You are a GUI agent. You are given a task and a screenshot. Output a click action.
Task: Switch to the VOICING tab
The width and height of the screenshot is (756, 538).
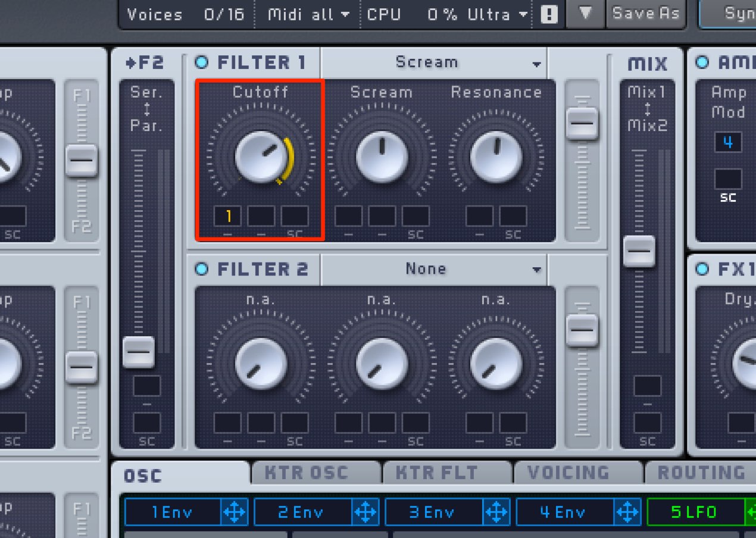click(x=577, y=473)
